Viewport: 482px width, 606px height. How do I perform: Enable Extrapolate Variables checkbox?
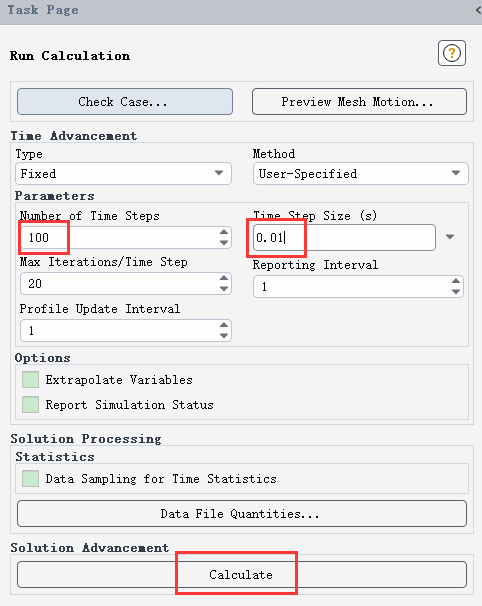[x=30, y=380]
